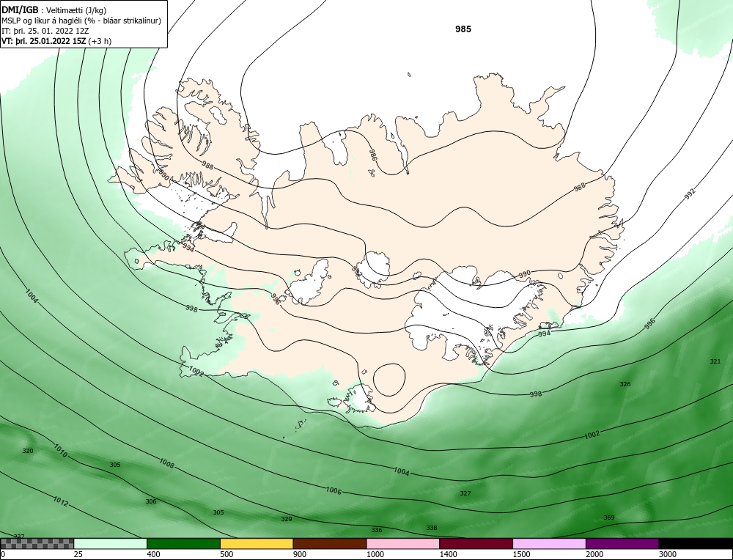Select the 326 CAPE value

point(625,384)
